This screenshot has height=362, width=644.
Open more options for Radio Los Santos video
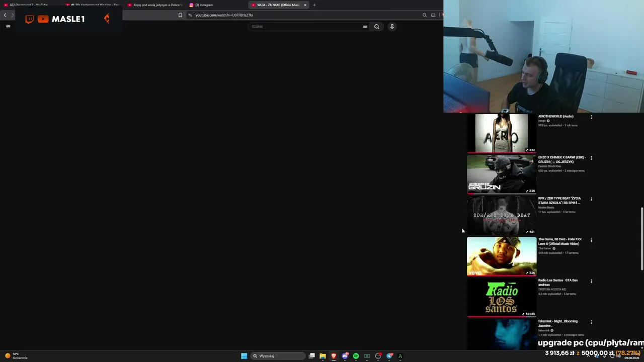[591, 281]
